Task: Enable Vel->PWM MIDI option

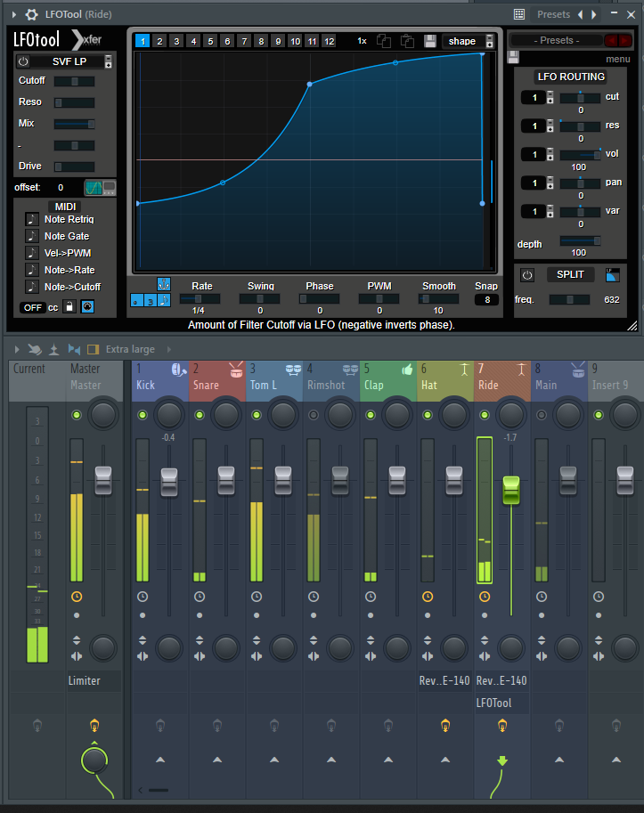Action: 32,253
